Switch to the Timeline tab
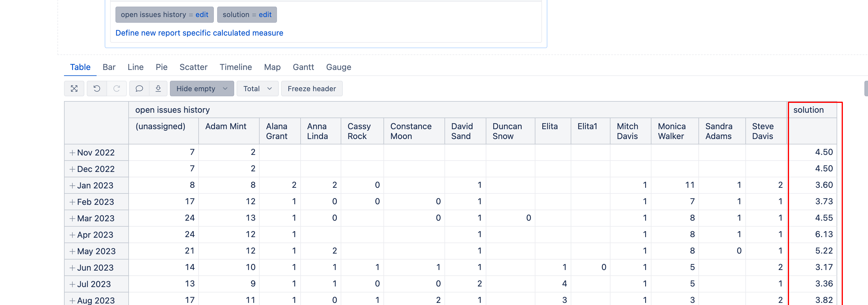The height and width of the screenshot is (305, 868). click(235, 67)
